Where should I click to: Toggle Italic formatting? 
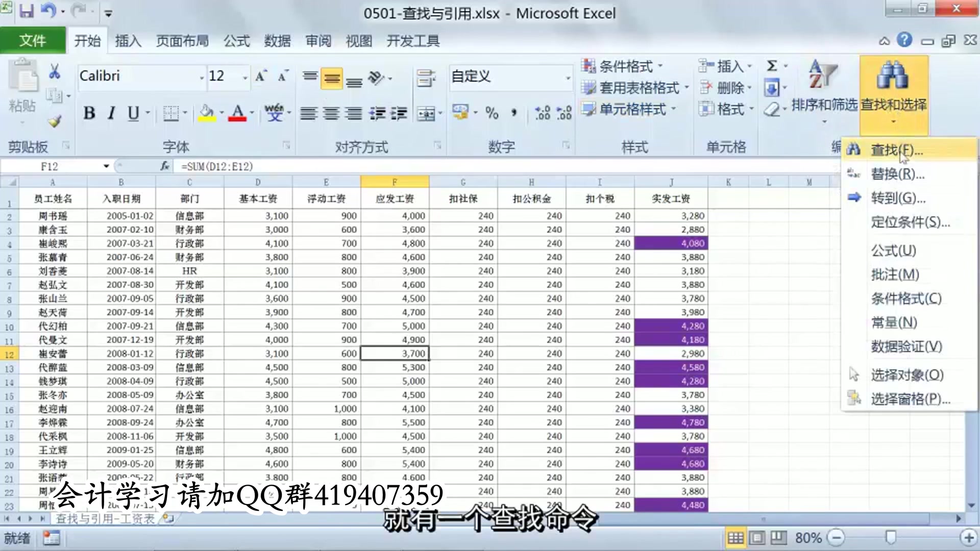click(111, 114)
